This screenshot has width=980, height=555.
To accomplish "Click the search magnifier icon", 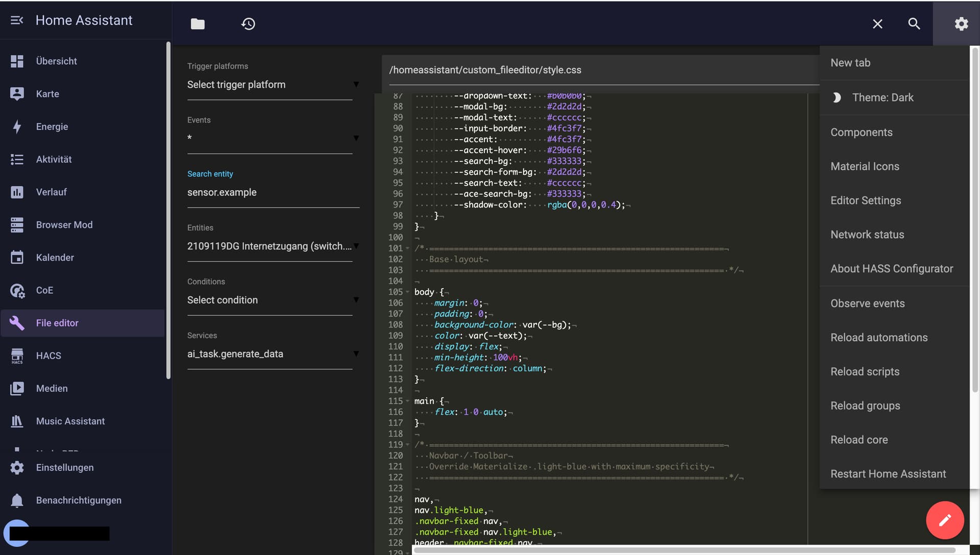I will [x=914, y=24].
